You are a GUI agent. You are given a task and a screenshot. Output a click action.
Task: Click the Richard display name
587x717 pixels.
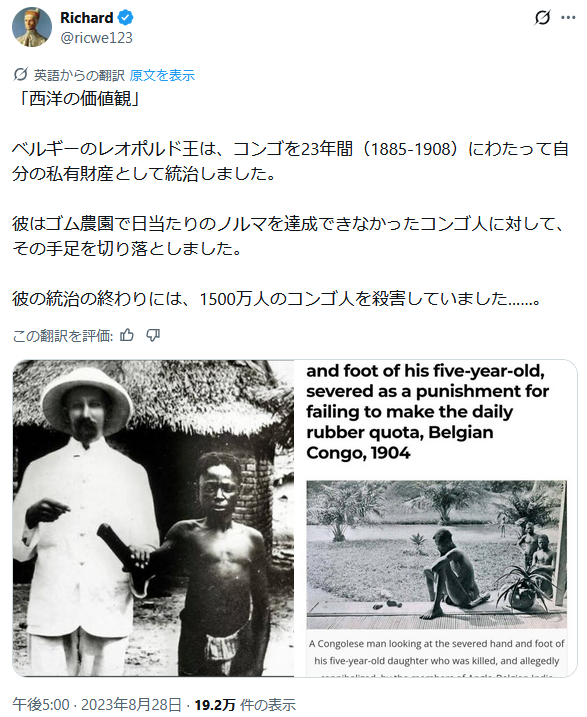pos(86,18)
